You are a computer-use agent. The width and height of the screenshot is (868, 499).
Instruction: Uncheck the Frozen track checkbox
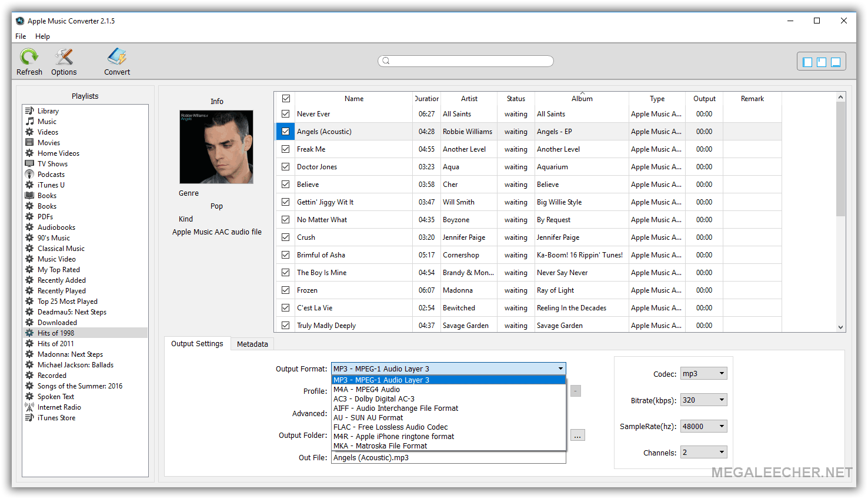(x=286, y=290)
